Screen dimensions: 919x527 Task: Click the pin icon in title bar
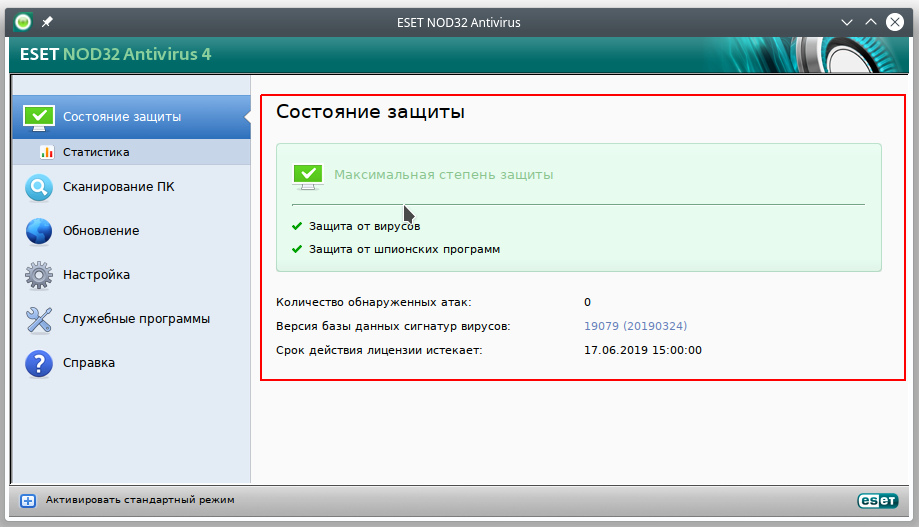pos(47,22)
